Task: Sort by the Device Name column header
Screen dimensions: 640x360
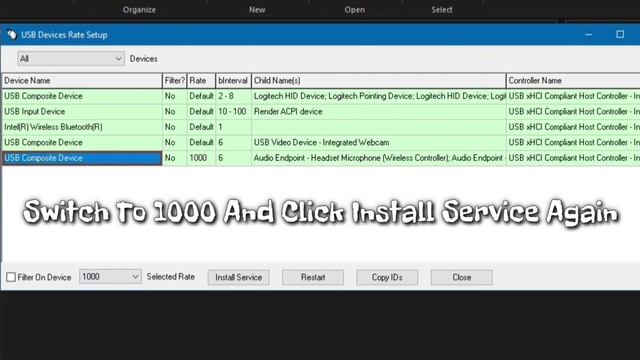Action: click(x=82, y=81)
